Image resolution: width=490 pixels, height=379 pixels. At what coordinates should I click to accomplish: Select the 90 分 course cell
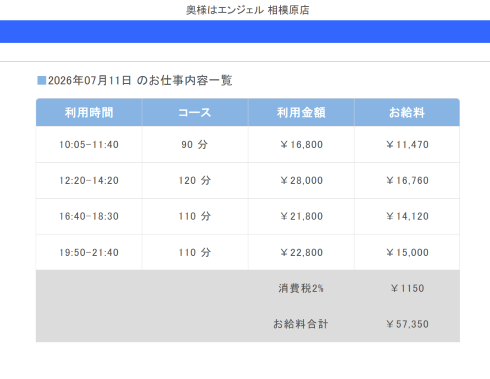tap(195, 144)
